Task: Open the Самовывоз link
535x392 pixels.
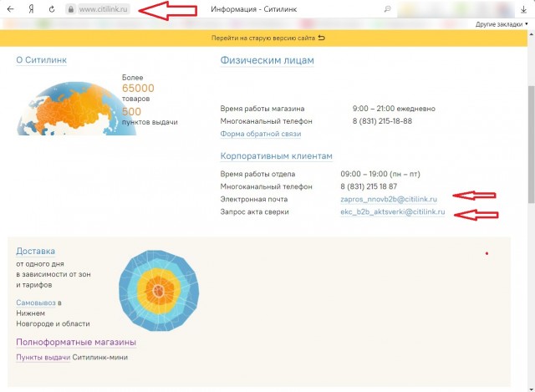Action: 36,303
